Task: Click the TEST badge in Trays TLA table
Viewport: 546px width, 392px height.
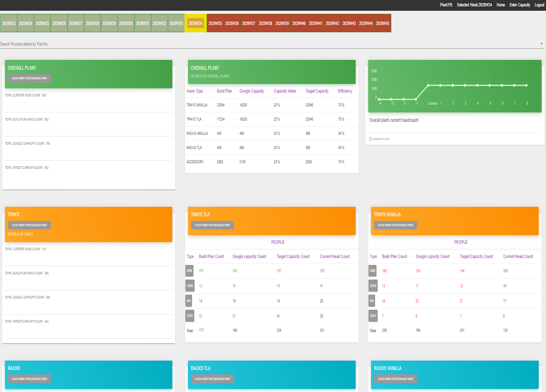Action: (190, 316)
